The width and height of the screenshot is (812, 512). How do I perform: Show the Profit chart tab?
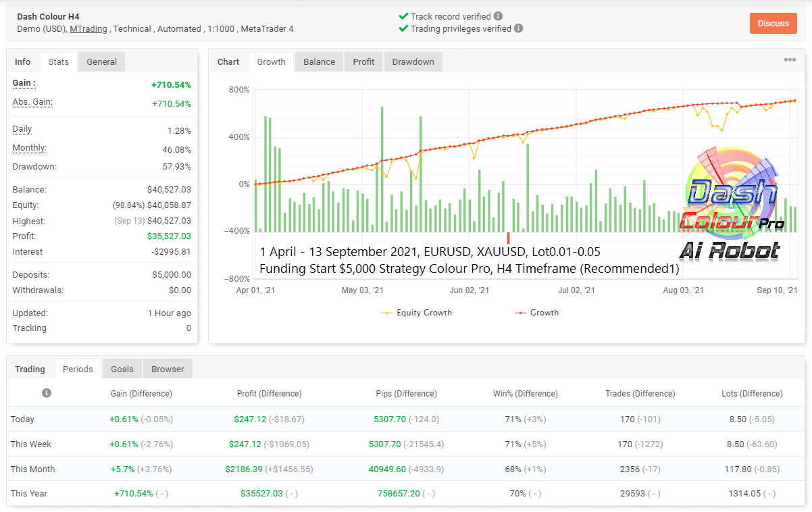click(363, 61)
